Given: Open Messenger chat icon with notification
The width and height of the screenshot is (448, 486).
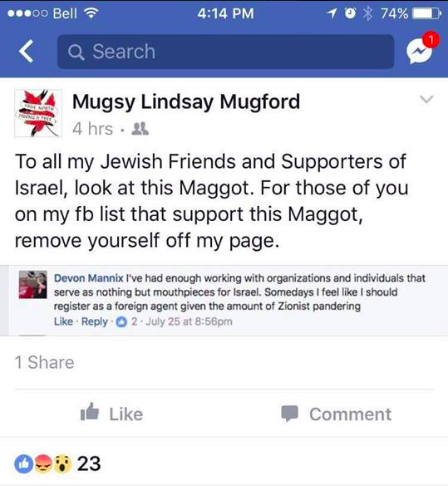Looking at the screenshot, I should pyautogui.click(x=421, y=49).
